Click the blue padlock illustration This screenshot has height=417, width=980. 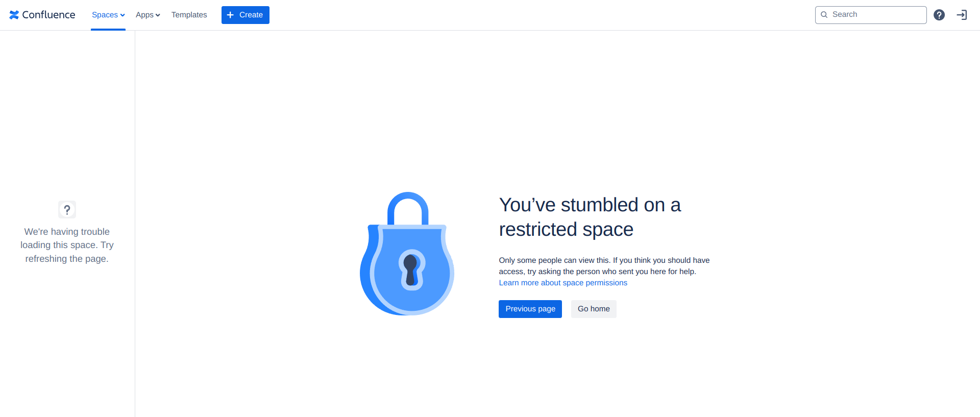(x=407, y=254)
